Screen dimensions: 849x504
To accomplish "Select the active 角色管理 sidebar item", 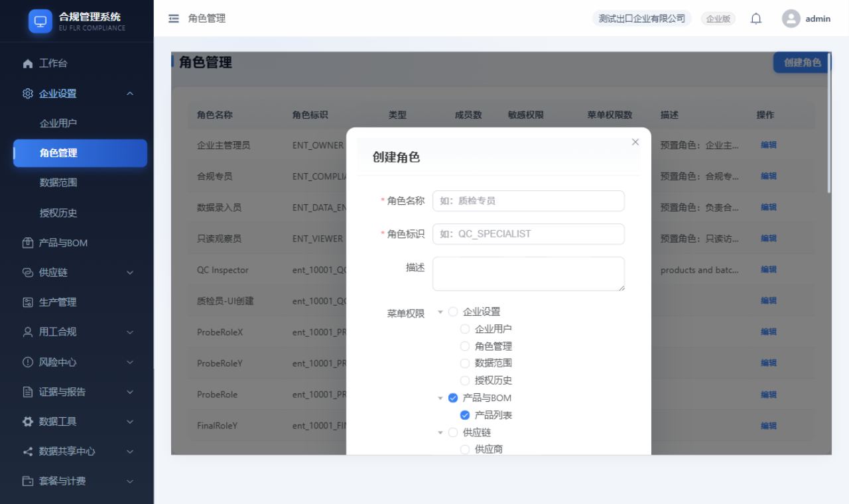I will [x=80, y=153].
